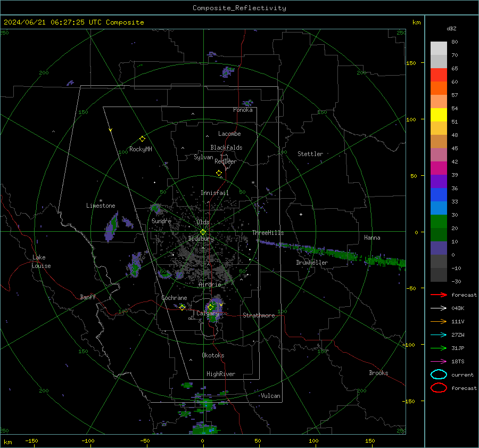
Task: Click the magenta 18TS arrow icon
Action: pyautogui.click(x=439, y=362)
